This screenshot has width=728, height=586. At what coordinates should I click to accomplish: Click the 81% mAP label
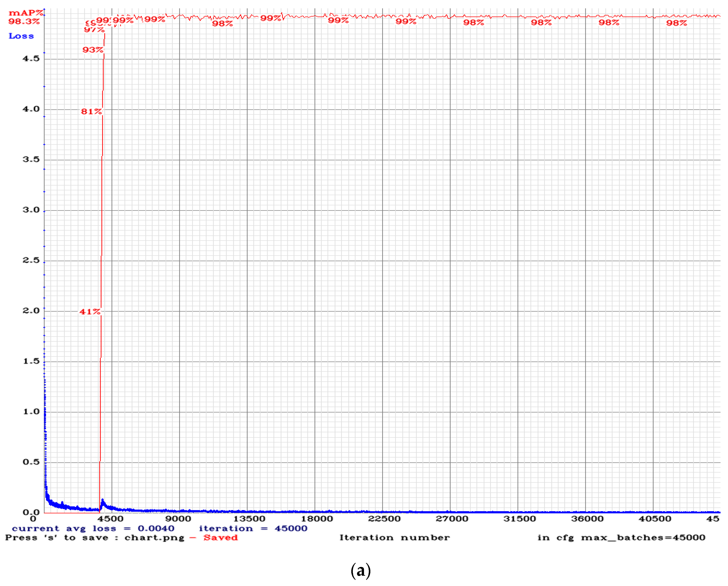(x=91, y=112)
